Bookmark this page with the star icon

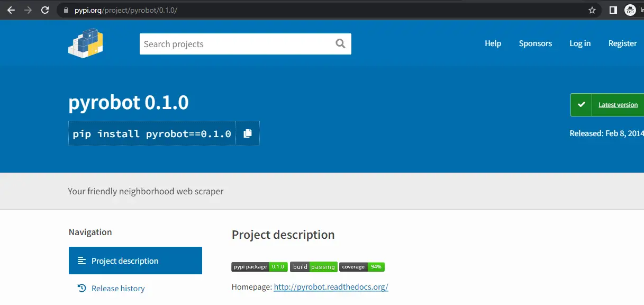(592, 10)
